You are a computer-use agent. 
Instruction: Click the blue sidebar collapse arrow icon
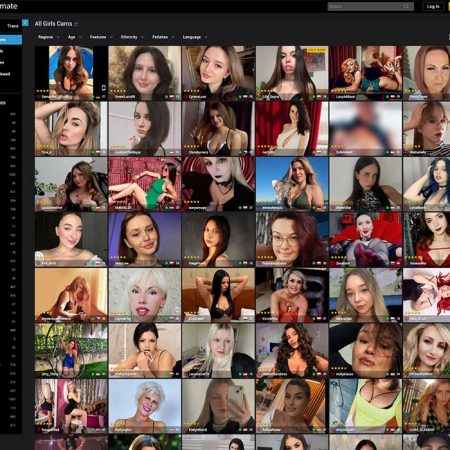25,23
